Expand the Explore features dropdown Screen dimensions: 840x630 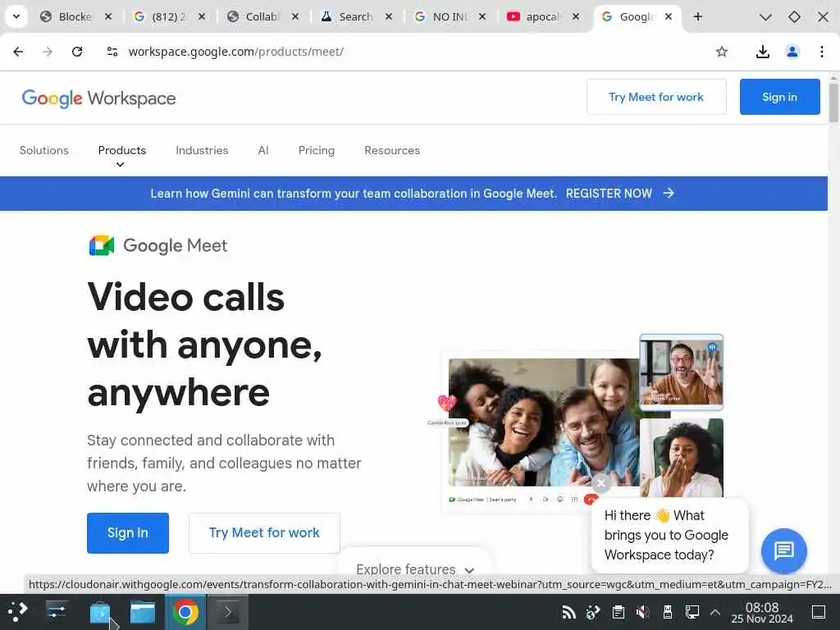tap(414, 569)
